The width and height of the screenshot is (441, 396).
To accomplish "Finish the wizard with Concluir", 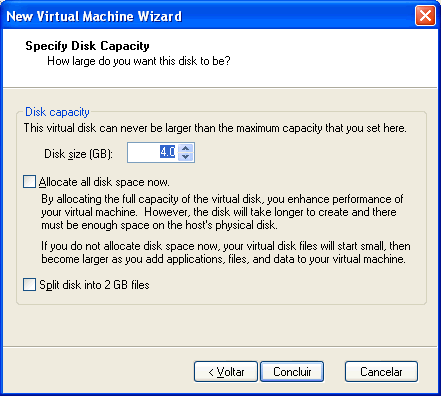I will [292, 372].
